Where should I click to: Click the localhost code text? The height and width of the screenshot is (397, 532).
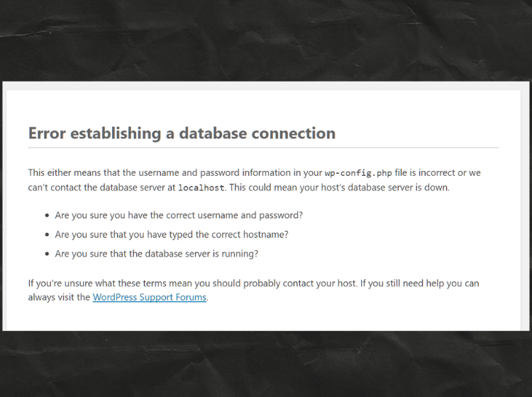[201, 188]
